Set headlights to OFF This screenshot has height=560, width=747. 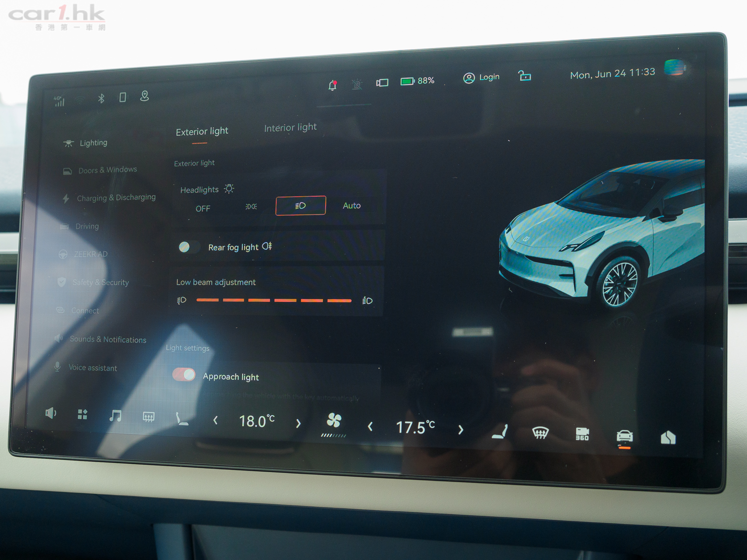coord(203,208)
